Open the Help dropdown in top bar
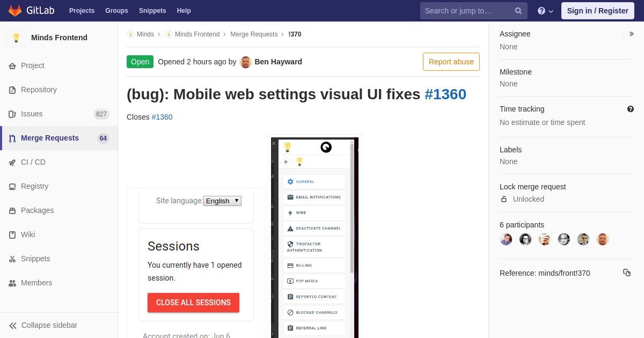 point(545,11)
